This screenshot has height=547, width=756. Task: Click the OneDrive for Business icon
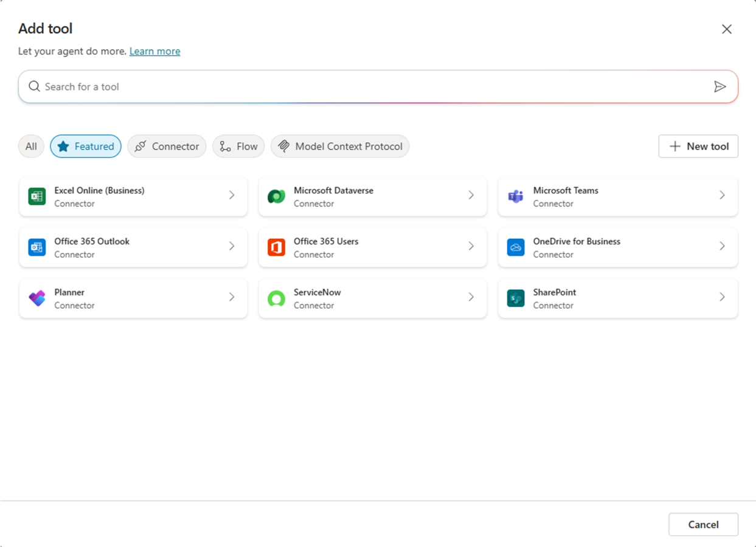pos(516,247)
